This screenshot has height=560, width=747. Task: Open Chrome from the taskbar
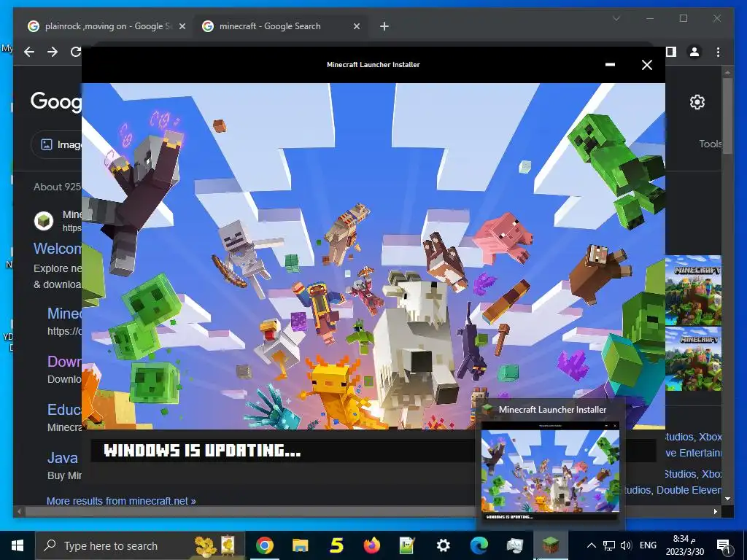point(264,545)
